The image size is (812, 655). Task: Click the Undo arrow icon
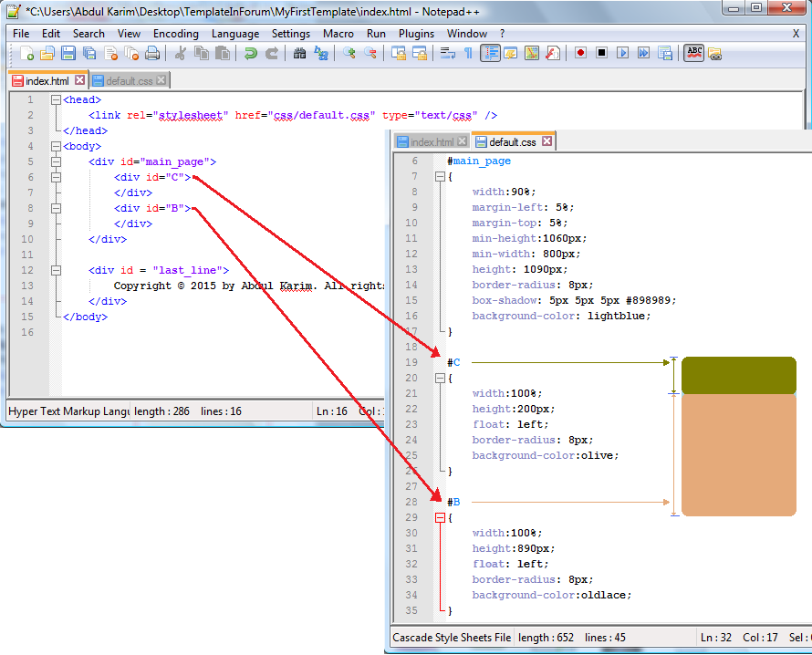[x=250, y=53]
